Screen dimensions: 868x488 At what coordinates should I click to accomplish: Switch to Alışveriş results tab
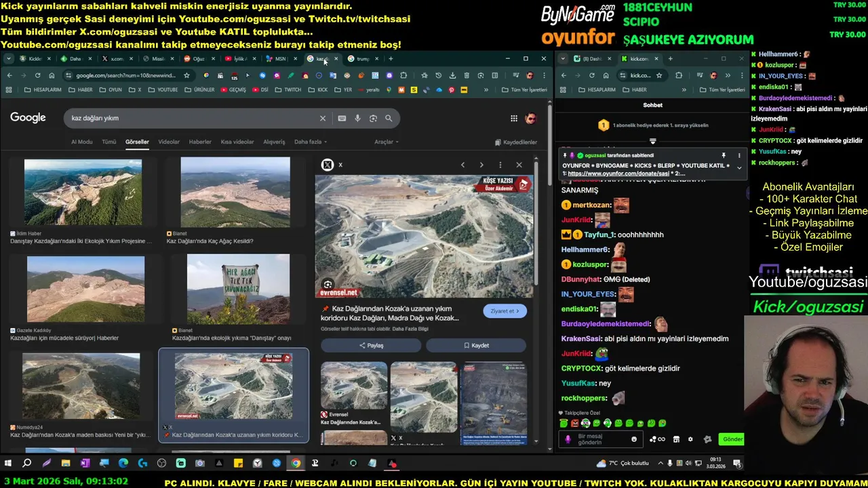pos(274,142)
